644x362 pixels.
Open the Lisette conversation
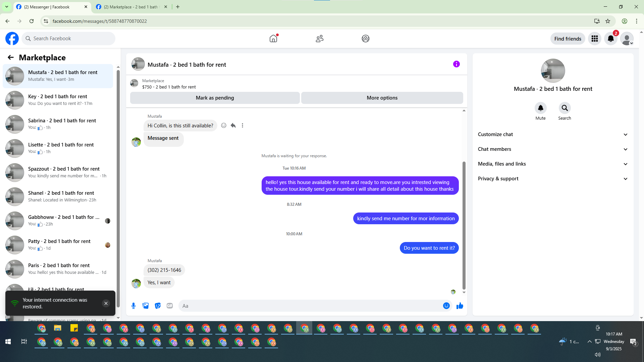[x=58, y=148]
